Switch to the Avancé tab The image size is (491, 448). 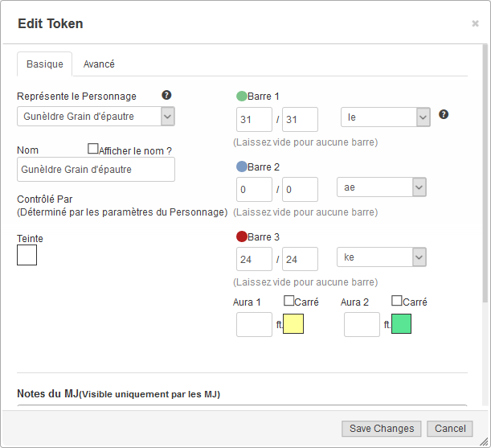pyautogui.click(x=99, y=64)
